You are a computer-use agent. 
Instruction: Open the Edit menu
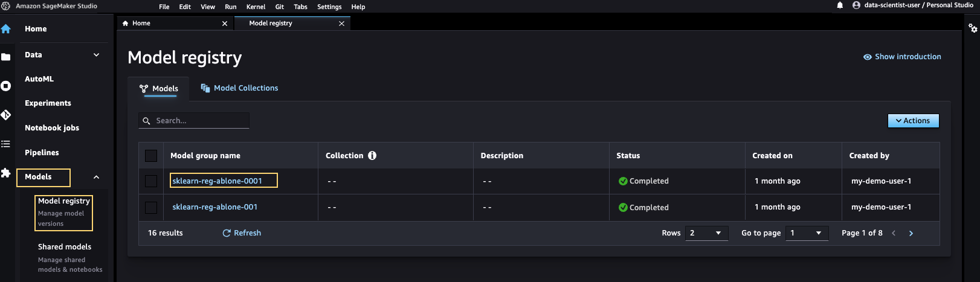(x=185, y=7)
